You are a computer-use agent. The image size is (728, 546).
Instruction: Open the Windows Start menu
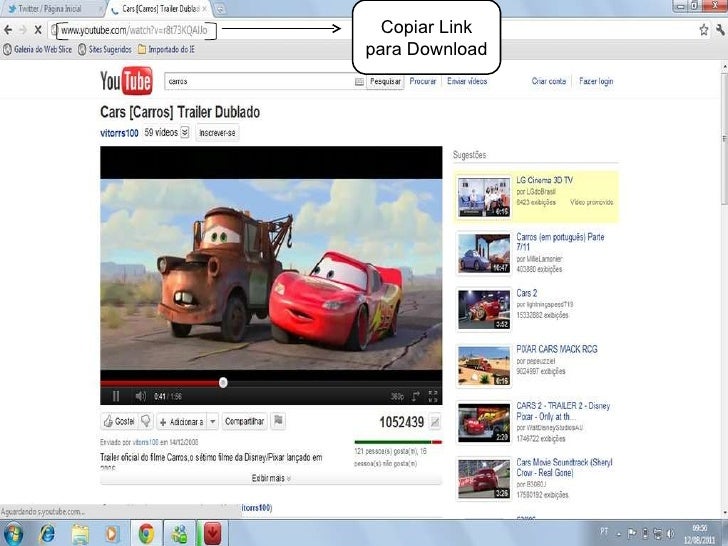tap(13, 534)
